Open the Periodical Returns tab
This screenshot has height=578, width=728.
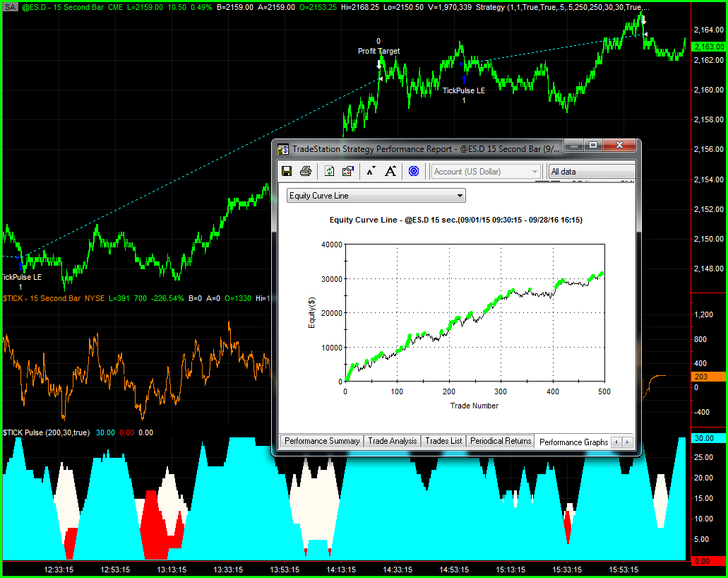(x=501, y=441)
